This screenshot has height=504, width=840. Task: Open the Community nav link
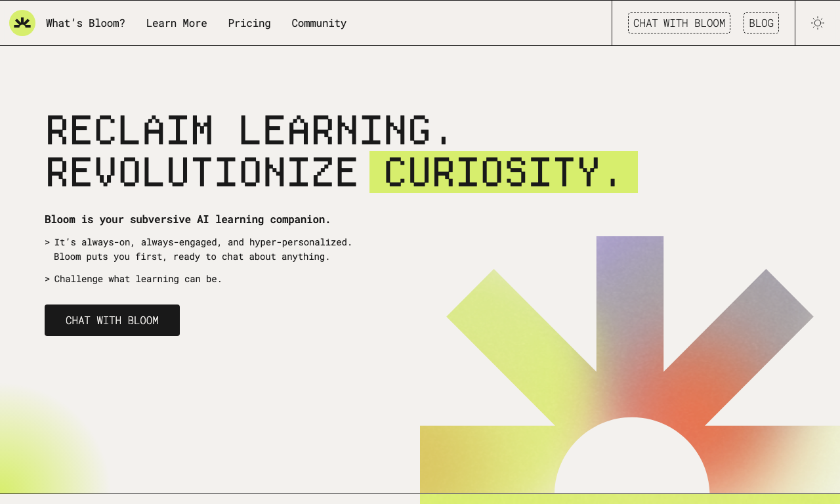tap(319, 23)
